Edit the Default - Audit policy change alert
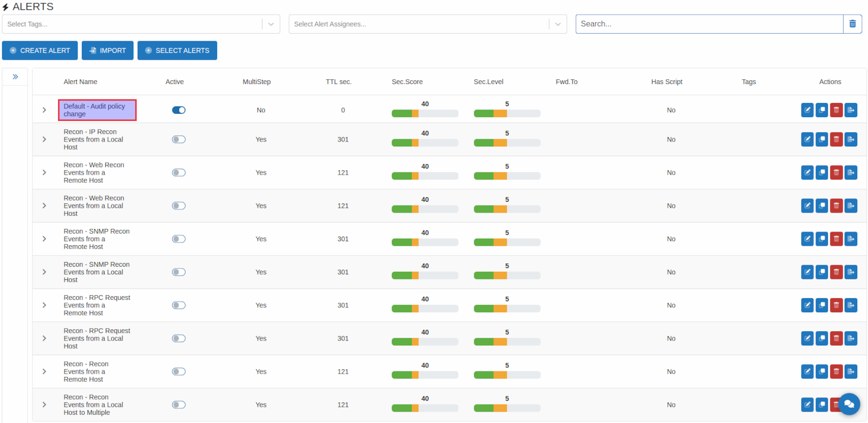The width and height of the screenshot is (868, 423). point(807,110)
